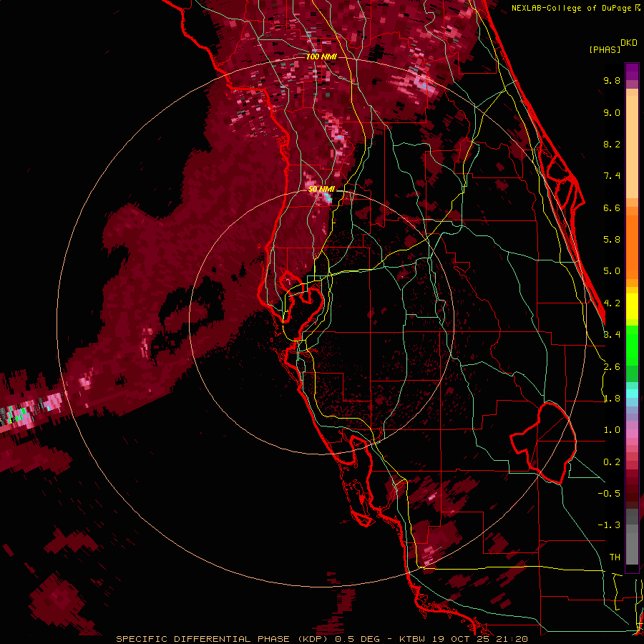Click the 9.8 value on color scale
Image resolution: width=644 pixels, height=644 pixels.
[x=612, y=80]
